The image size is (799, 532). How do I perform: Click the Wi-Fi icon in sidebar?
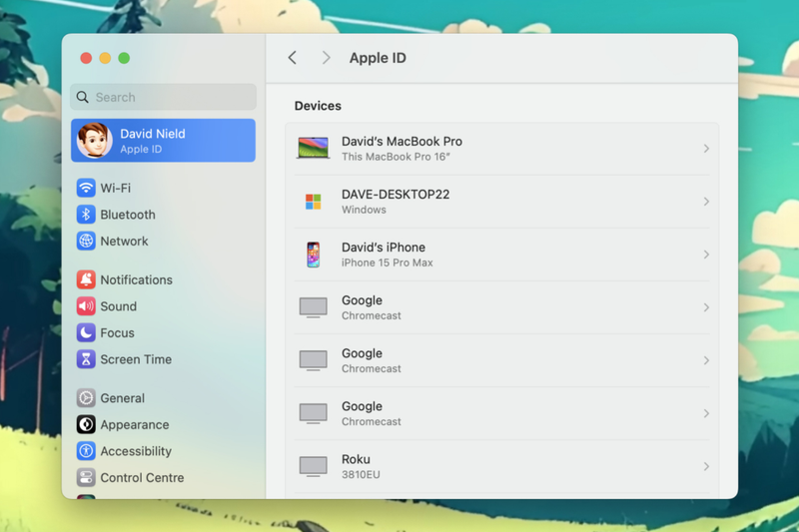[x=86, y=188]
